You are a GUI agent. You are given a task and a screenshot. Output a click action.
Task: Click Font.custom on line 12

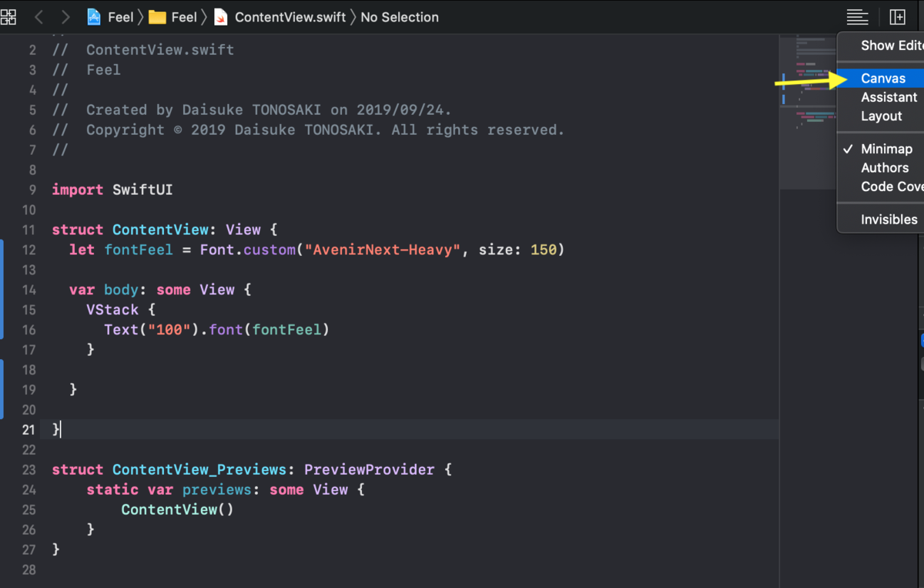247,250
